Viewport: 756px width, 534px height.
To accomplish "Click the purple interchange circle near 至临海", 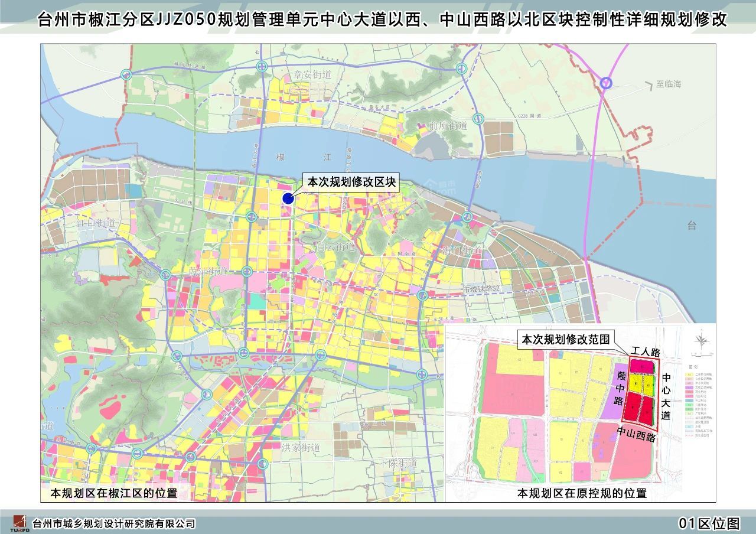I will [x=607, y=84].
